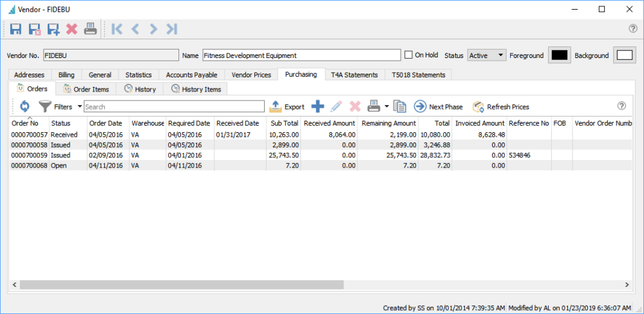Sort by Sub Total column header
644x314 pixels.
pos(283,123)
